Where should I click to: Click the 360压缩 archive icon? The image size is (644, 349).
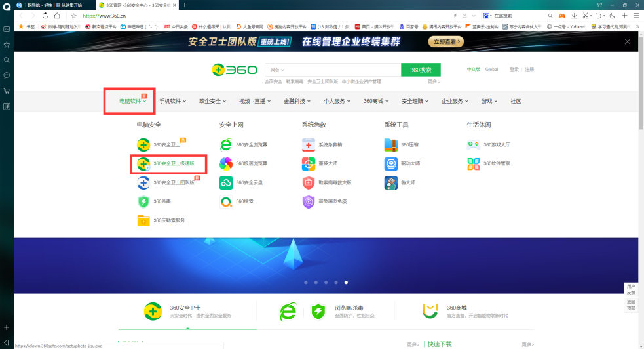(391, 145)
